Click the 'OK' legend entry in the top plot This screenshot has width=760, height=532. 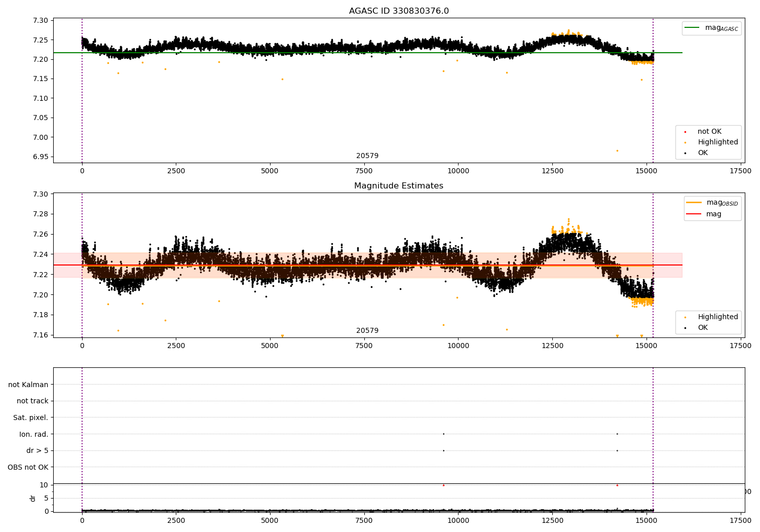tap(696, 153)
